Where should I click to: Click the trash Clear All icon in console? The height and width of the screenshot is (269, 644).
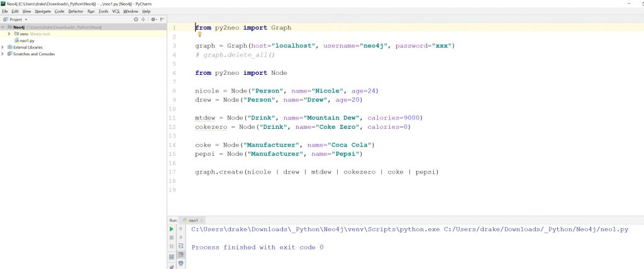click(x=181, y=264)
